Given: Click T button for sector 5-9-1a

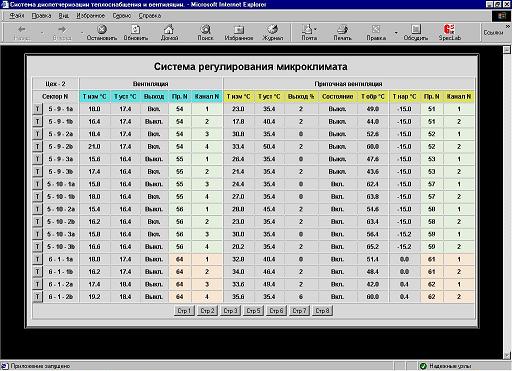Looking at the screenshot, I should 38,109.
